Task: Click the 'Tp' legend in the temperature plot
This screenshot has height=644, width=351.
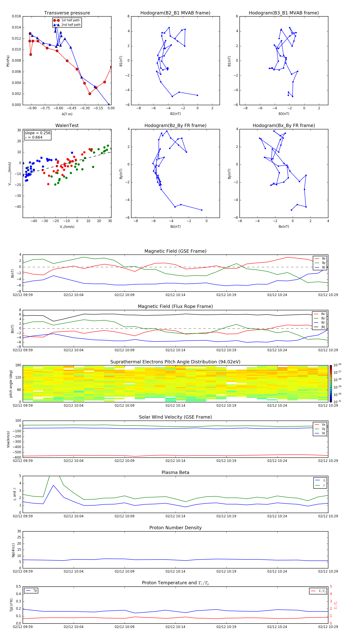Action: [x=31, y=591]
